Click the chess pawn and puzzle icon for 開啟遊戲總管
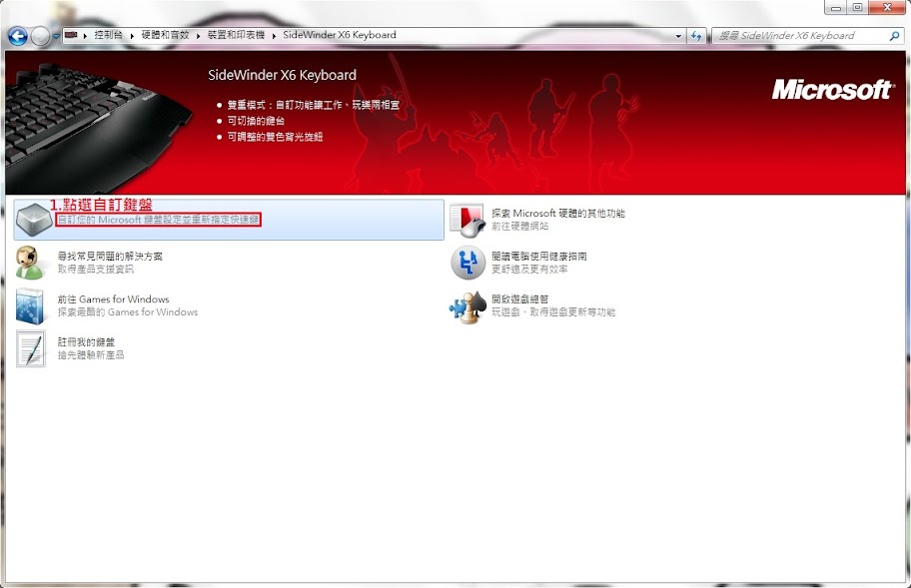This screenshot has height=588, width=911. click(x=467, y=306)
